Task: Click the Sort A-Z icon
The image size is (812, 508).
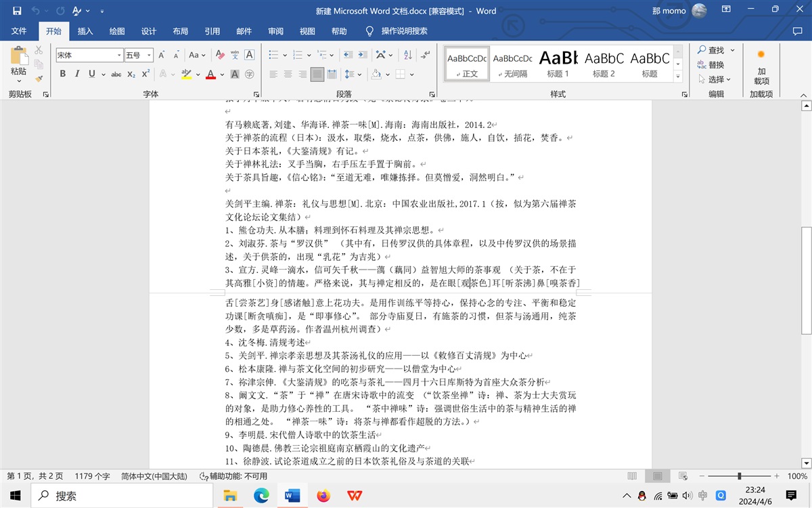Action: (x=407, y=55)
